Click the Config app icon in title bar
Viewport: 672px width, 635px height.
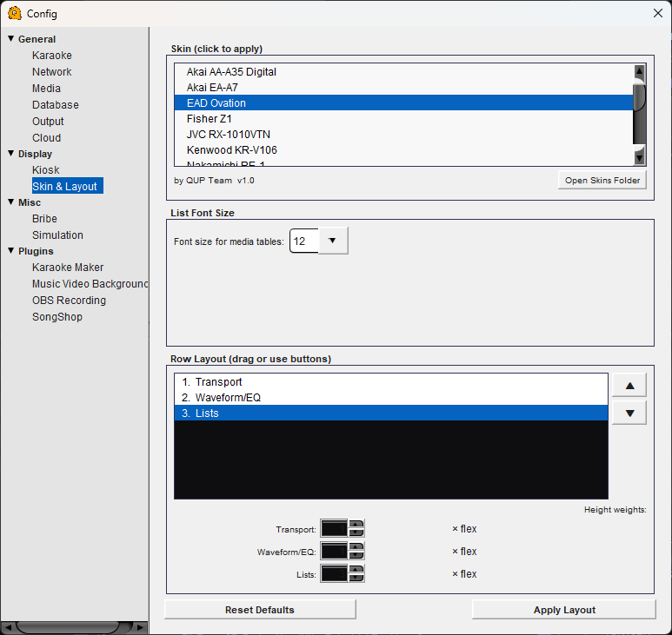(15, 13)
